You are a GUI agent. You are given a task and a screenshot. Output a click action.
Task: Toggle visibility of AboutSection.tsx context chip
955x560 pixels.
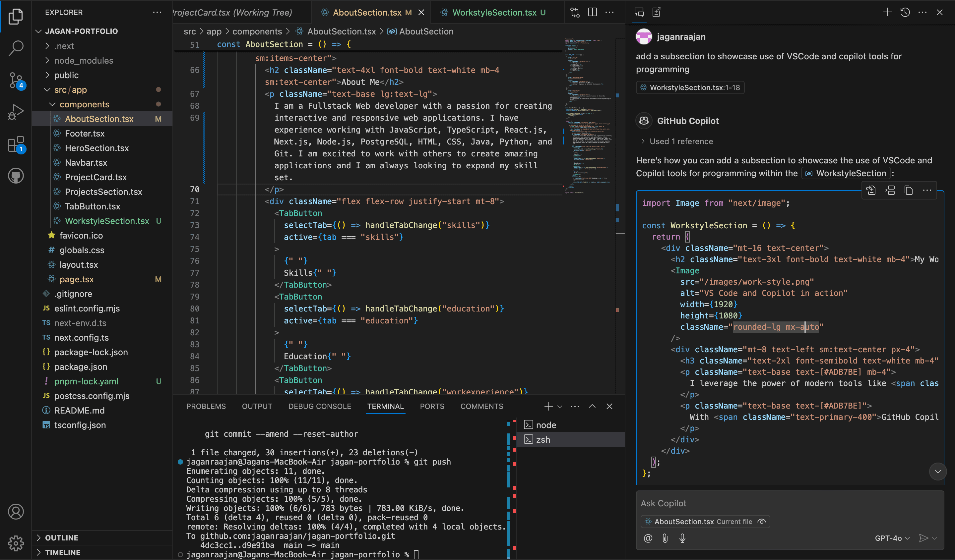pyautogui.click(x=762, y=521)
